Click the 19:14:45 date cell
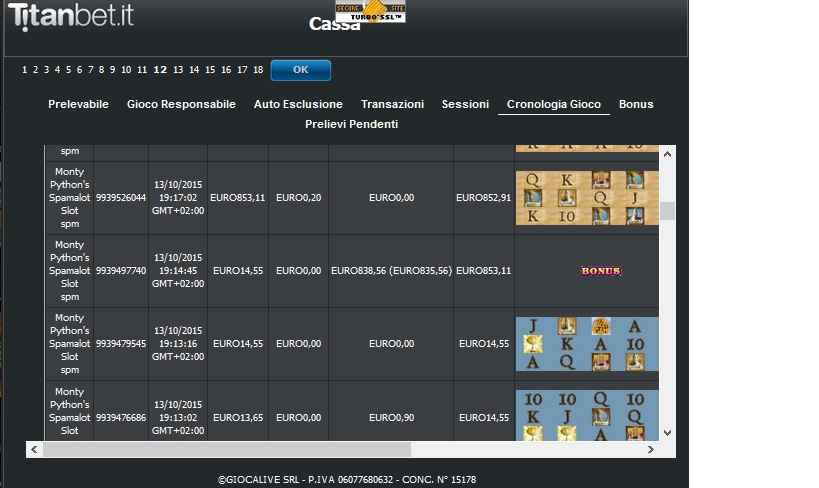 178,271
